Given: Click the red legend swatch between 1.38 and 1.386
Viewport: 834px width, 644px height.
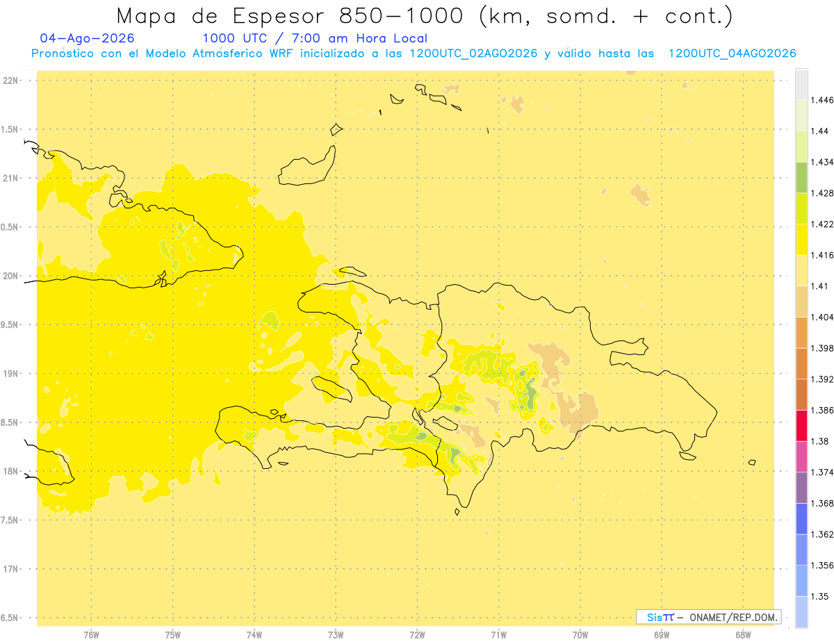Looking at the screenshot, I should tap(801, 425).
